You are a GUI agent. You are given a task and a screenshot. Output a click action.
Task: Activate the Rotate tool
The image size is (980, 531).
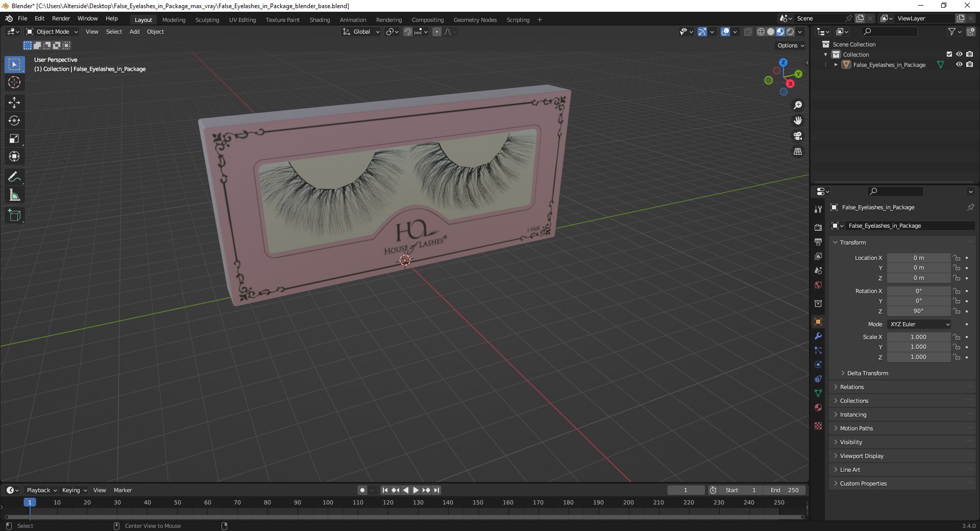14,120
